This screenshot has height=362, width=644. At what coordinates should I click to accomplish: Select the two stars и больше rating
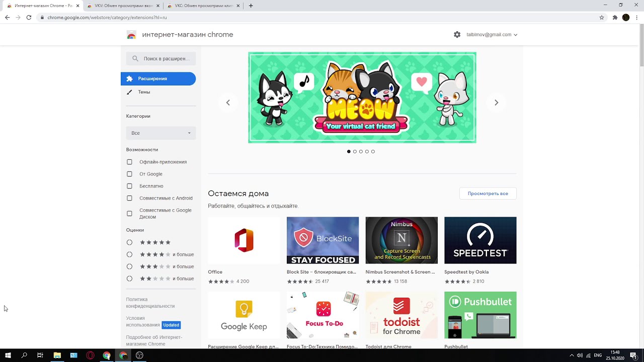pyautogui.click(x=129, y=279)
